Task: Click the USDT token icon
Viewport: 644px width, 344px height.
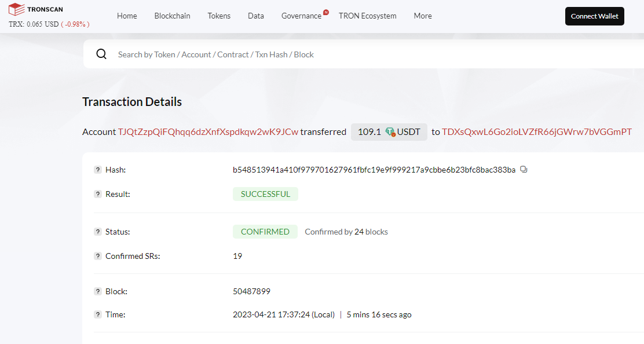Action: (390, 132)
